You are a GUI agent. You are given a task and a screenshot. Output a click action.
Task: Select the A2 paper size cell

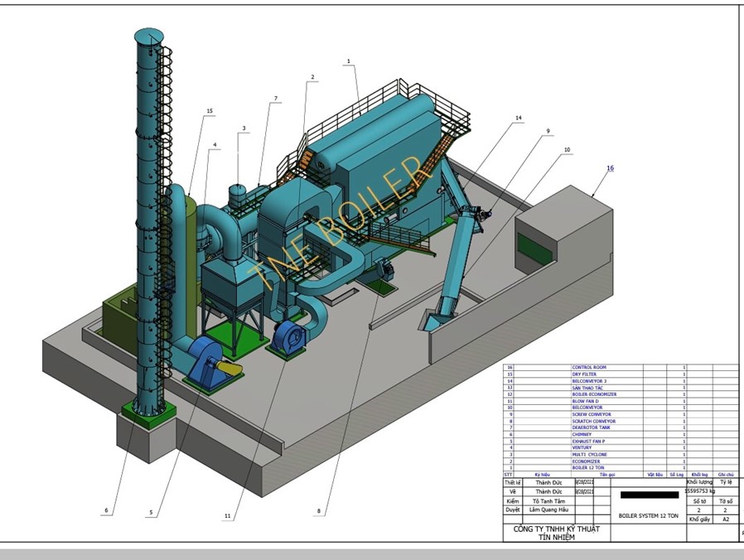pyautogui.click(x=725, y=519)
